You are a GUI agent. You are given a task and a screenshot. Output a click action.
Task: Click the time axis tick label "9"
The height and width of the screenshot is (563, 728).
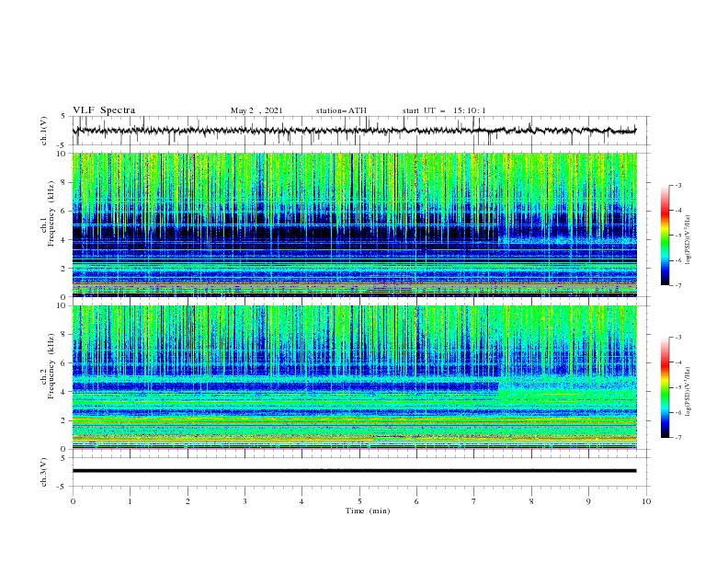click(x=588, y=501)
